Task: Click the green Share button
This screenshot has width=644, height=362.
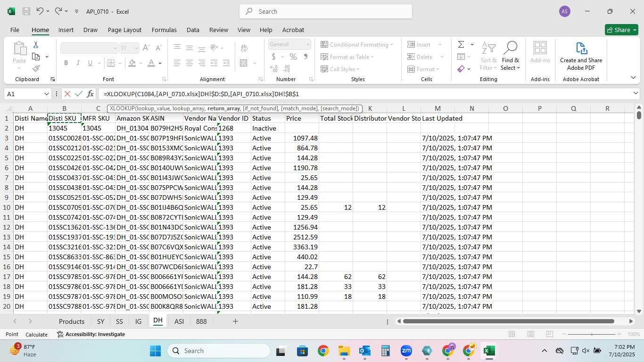Action: click(x=621, y=30)
